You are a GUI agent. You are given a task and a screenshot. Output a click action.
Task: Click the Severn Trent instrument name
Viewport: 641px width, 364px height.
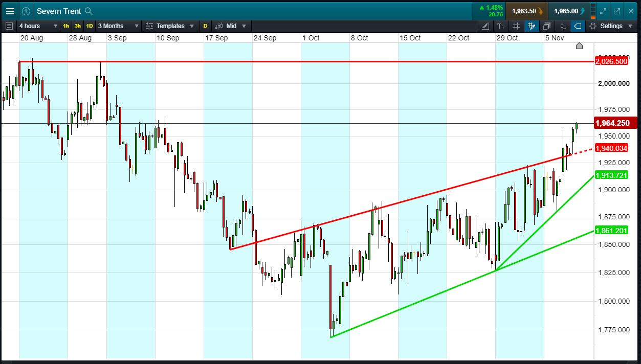(x=59, y=11)
